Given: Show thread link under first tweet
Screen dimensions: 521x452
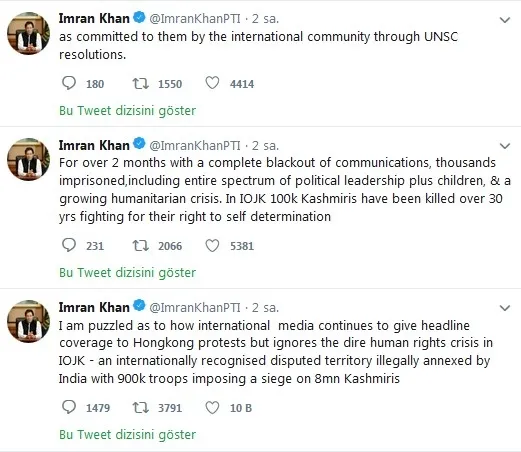Looking at the screenshot, I should coord(127,111).
